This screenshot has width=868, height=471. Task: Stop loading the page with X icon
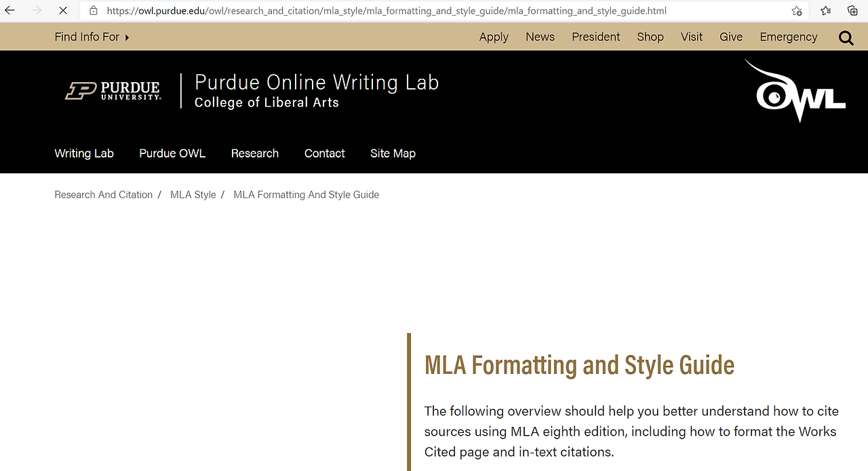63,11
